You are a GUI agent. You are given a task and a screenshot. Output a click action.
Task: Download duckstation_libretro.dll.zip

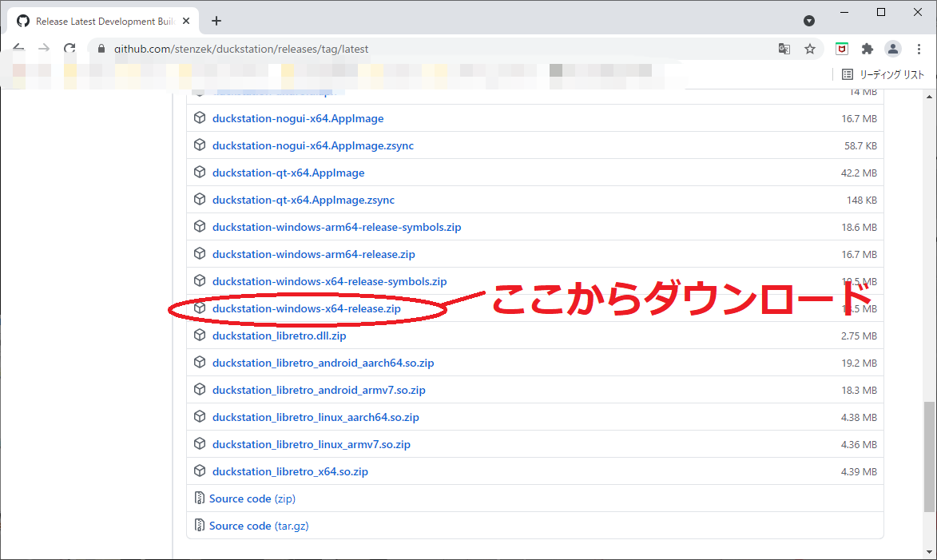(279, 336)
